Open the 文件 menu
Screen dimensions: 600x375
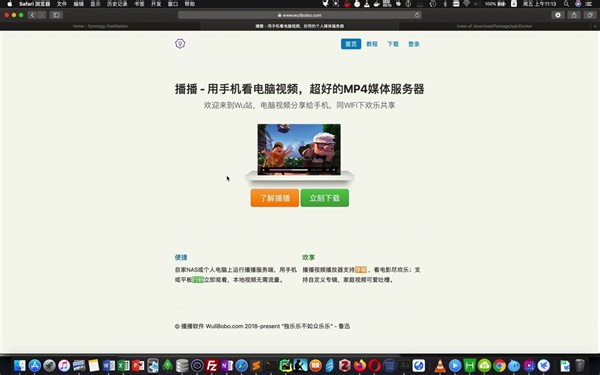(62, 4)
